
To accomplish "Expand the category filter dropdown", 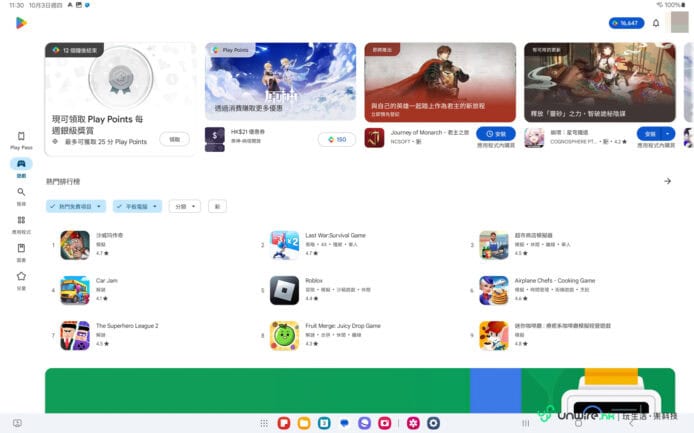I will [x=185, y=206].
